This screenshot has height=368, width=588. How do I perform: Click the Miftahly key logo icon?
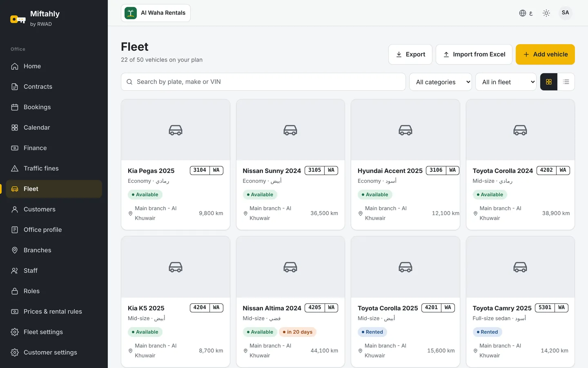pyautogui.click(x=18, y=19)
